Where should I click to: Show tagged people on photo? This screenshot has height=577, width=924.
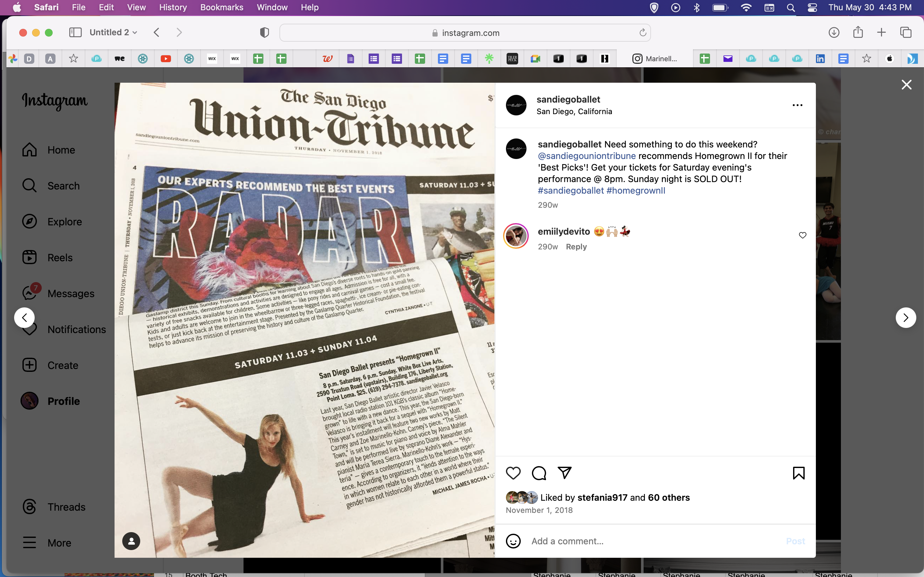[x=131, y=541]
